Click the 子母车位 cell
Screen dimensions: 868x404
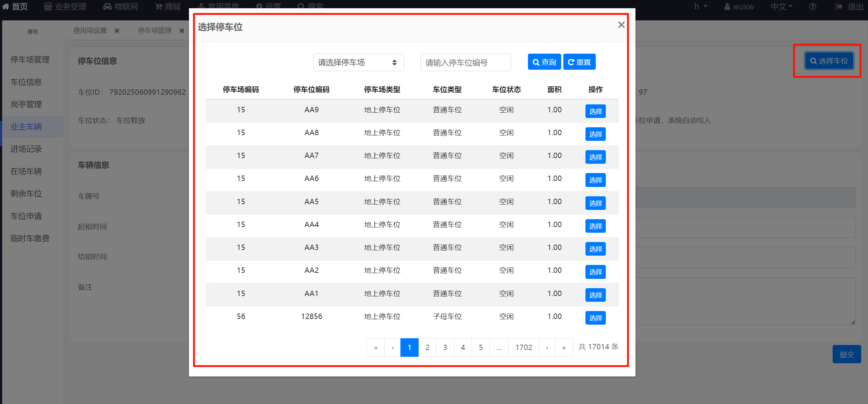pos(447,316)
